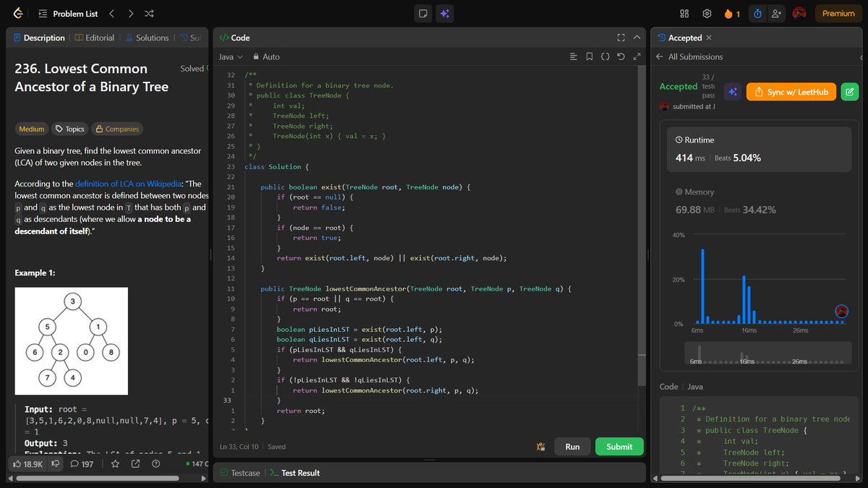Click the braces snippet icon in editor toolbar
868x488 pixels.
pyautogui.click(x=605, y=56)
